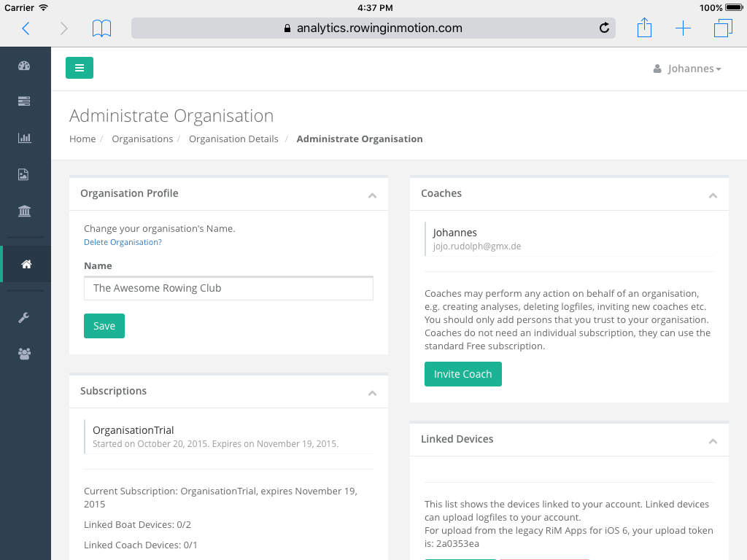The image size is (747, 560).
Task: Select the users group sidebar icon
Action: 24,354
